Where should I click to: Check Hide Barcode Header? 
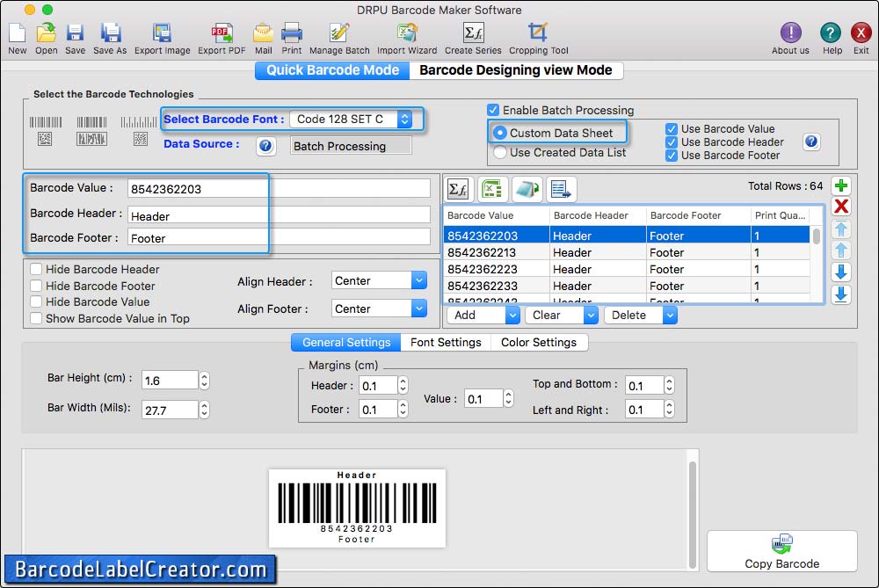[x=36, y=269]
